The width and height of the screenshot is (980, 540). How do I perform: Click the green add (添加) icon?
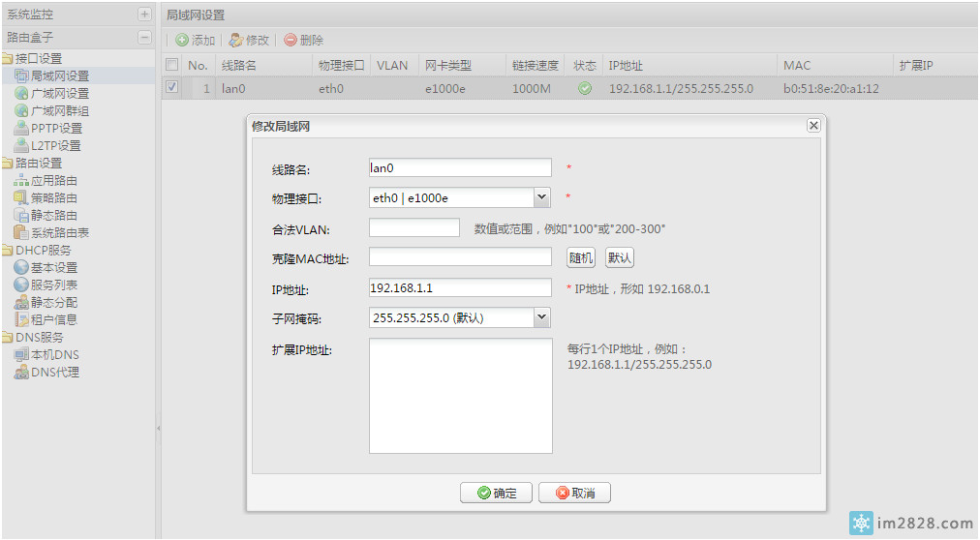[182, 41]
